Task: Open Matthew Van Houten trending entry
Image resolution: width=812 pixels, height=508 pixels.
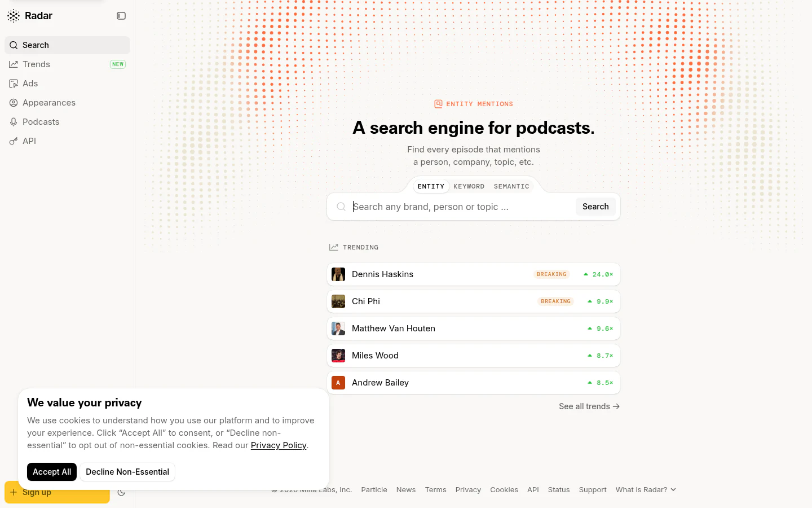Action: point(474,329)
